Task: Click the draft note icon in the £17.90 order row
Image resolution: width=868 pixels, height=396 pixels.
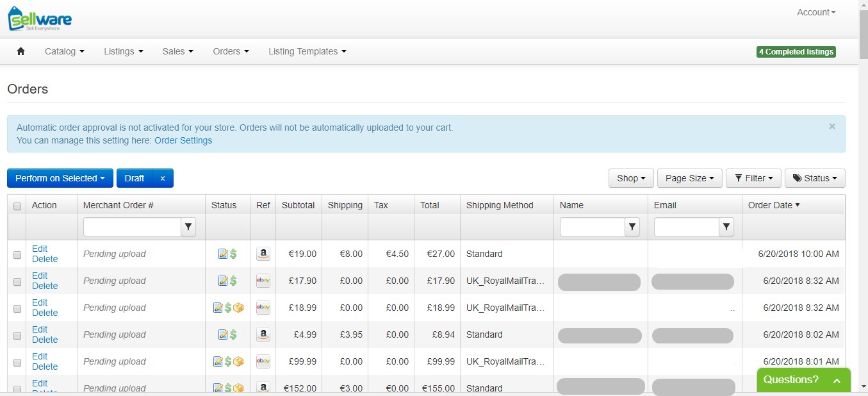Action: [223, 281]
